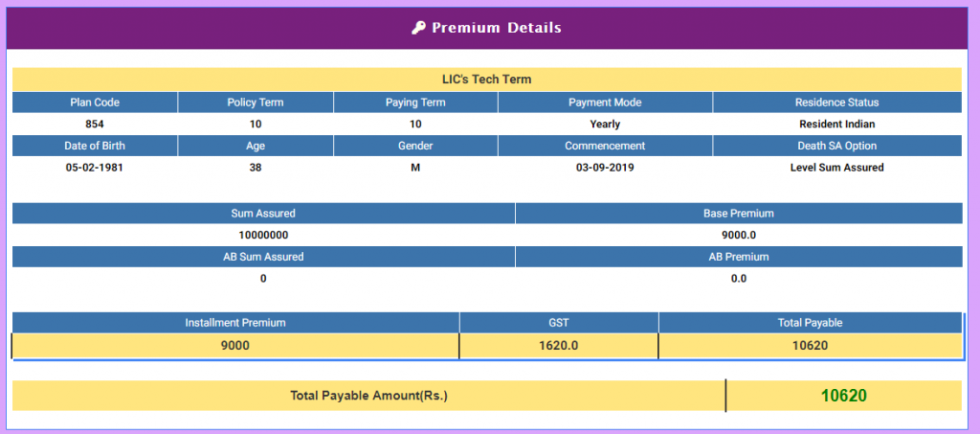The height and width of the screenshot is (434, 980).
Task: Select the Residence Status header cell
Action: pos(836,103)
